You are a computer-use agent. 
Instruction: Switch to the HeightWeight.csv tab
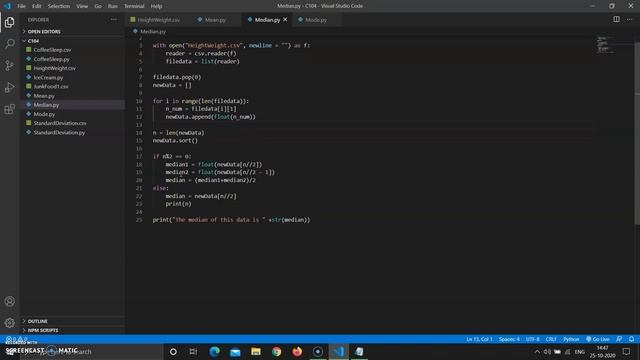(158, 20)
